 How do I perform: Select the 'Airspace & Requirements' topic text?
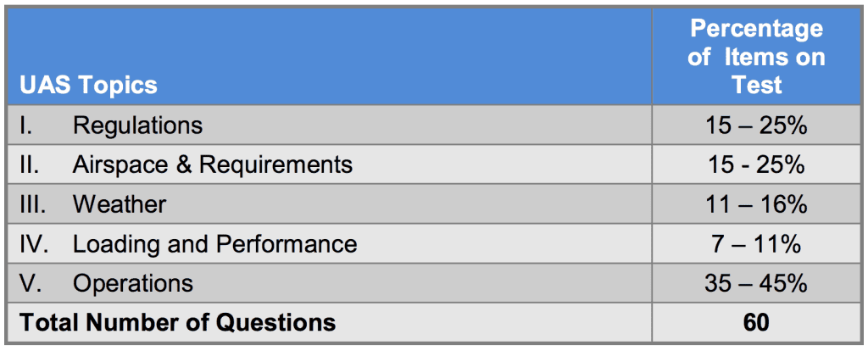212,164
